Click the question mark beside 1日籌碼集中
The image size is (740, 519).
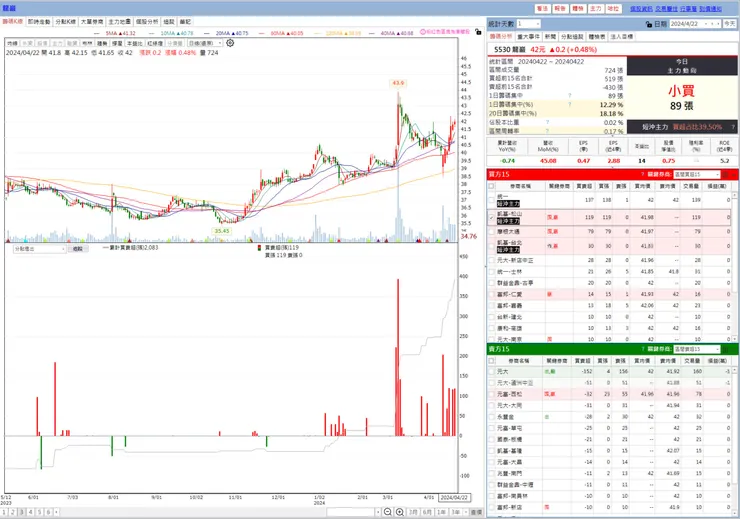point(570,96)
